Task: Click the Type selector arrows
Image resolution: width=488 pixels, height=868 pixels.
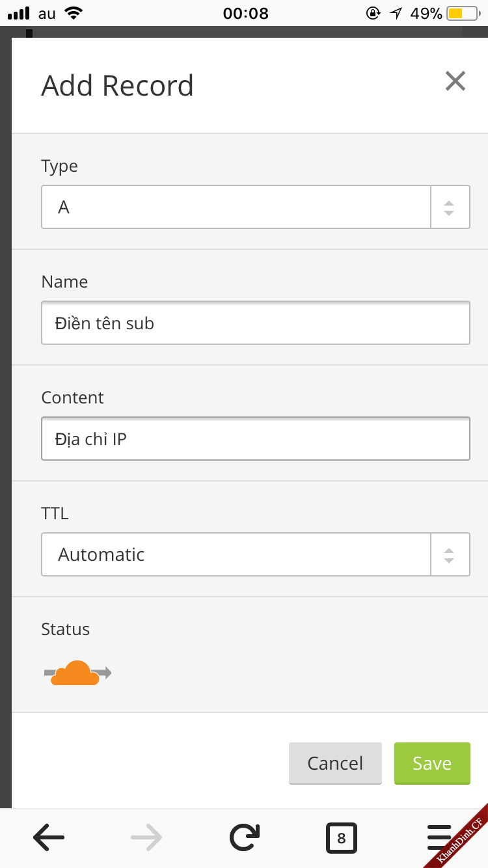Action: click(449, 207)
